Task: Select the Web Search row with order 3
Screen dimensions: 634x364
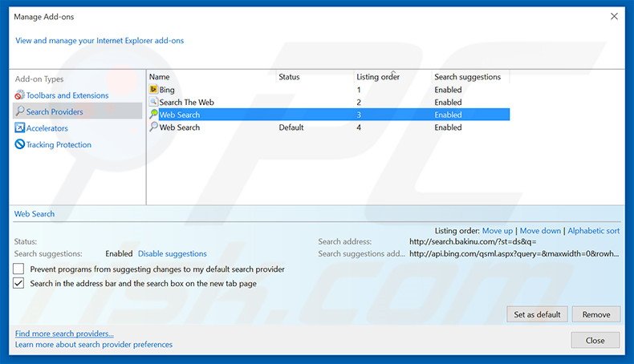Action: (329, 115)
